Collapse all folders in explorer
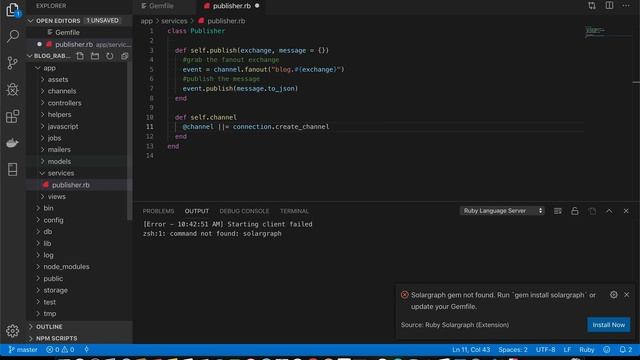This screenshot has height=360, width=640. [x=124, y=56]
